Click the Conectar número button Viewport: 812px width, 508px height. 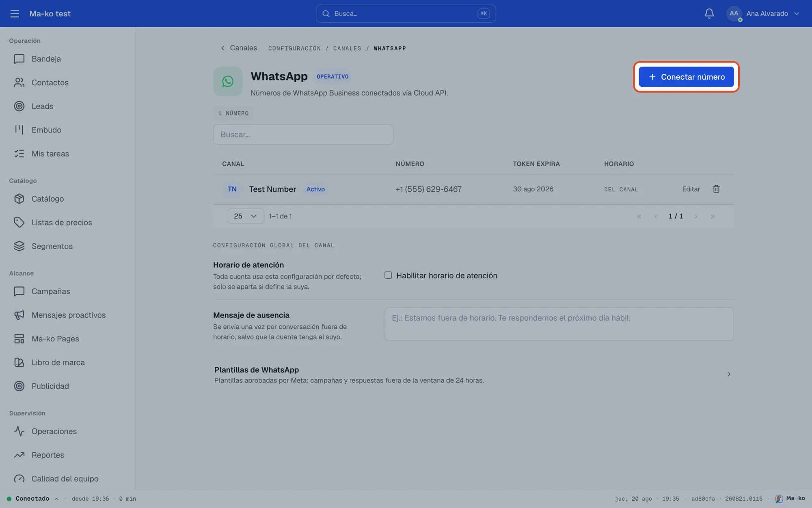686,77
